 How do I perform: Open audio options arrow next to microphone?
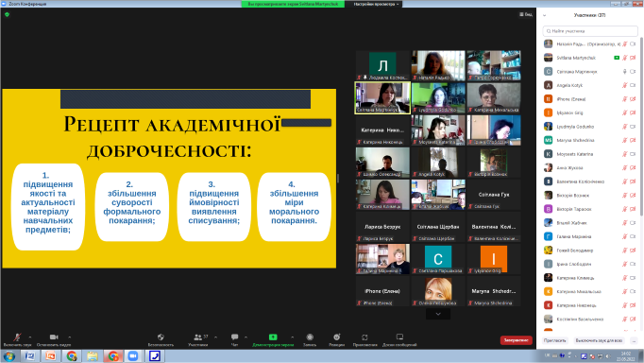pyautogui.click(x=30, y=337)
